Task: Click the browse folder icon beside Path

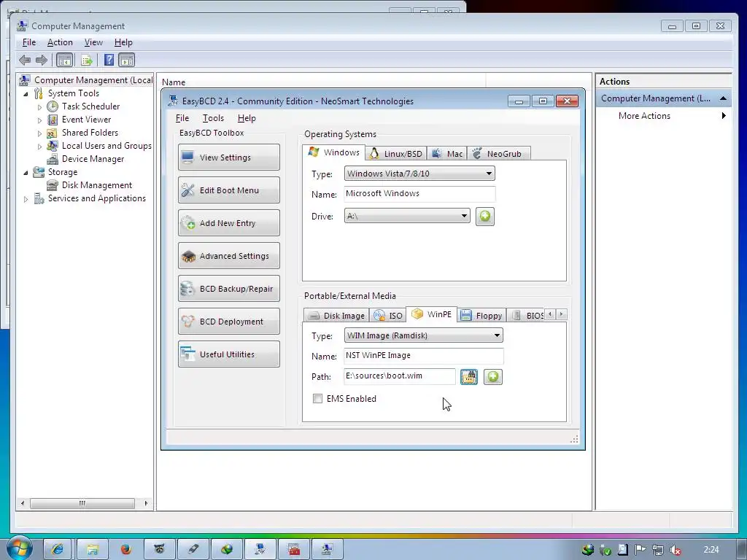Action: point(469,377)
